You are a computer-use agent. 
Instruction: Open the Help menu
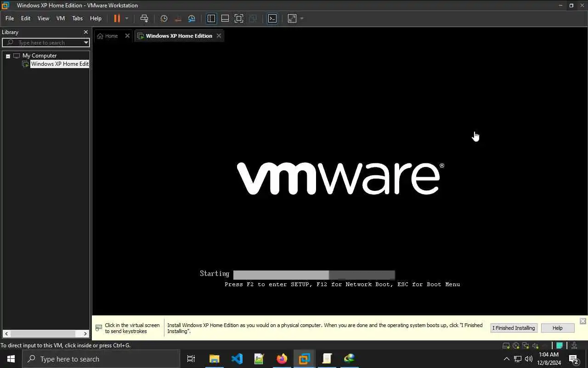[96, 18]
